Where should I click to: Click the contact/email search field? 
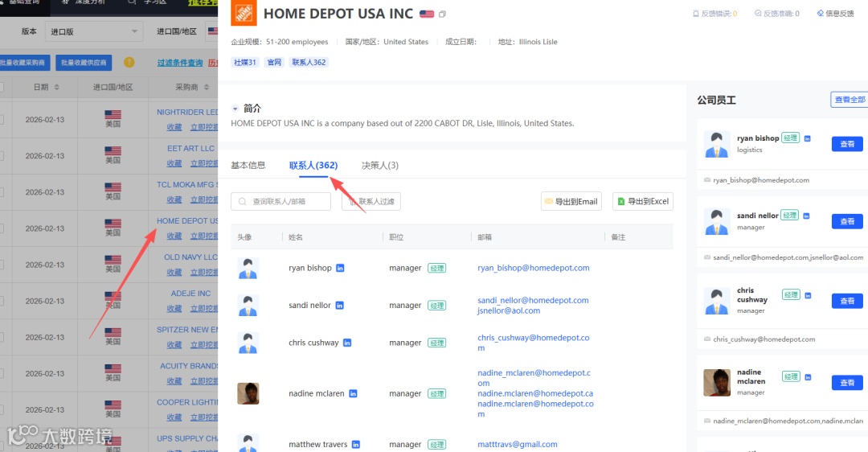(280, 202)
